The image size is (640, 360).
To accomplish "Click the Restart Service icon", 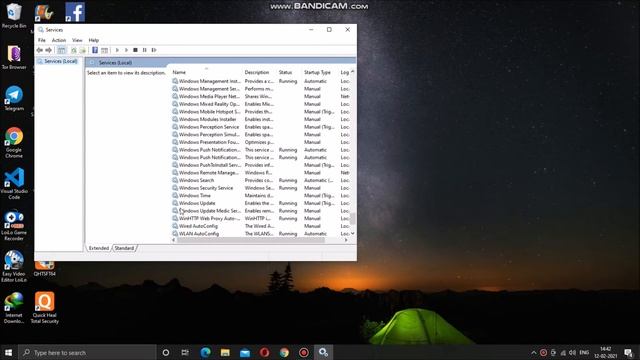I will tap(154, 50).
